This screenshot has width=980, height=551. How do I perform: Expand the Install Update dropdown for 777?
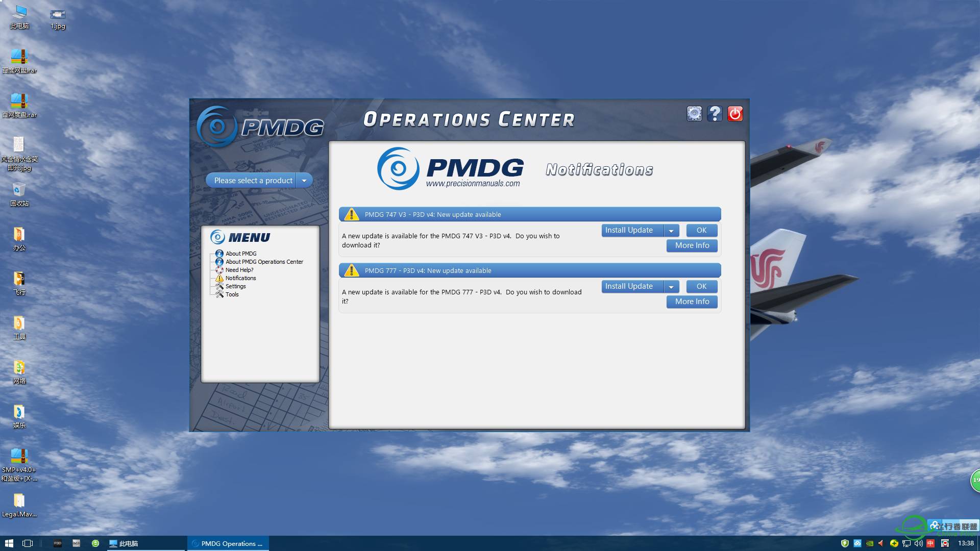670,286
